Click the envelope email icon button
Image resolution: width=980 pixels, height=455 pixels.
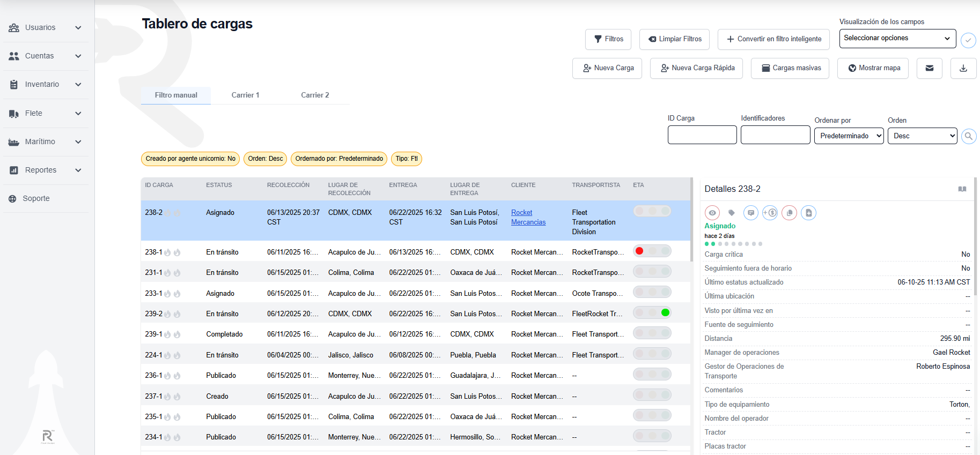point(929,68)
